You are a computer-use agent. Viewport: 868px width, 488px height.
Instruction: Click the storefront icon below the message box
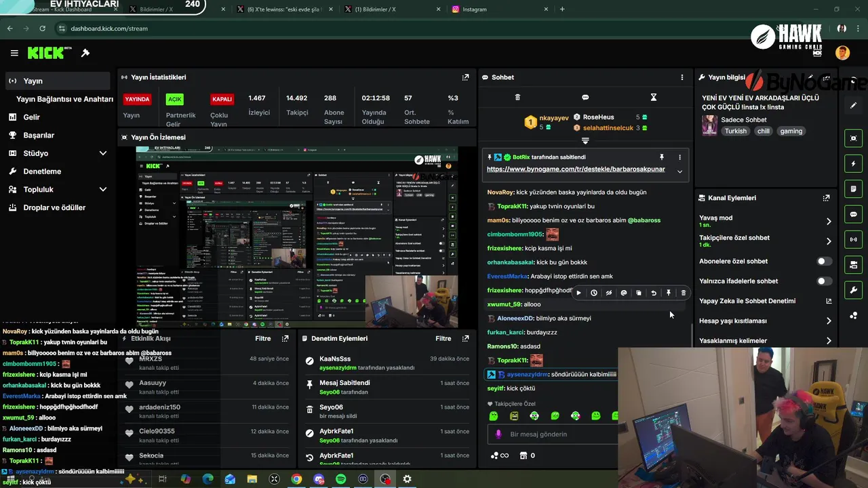click(x=523, y=455)
